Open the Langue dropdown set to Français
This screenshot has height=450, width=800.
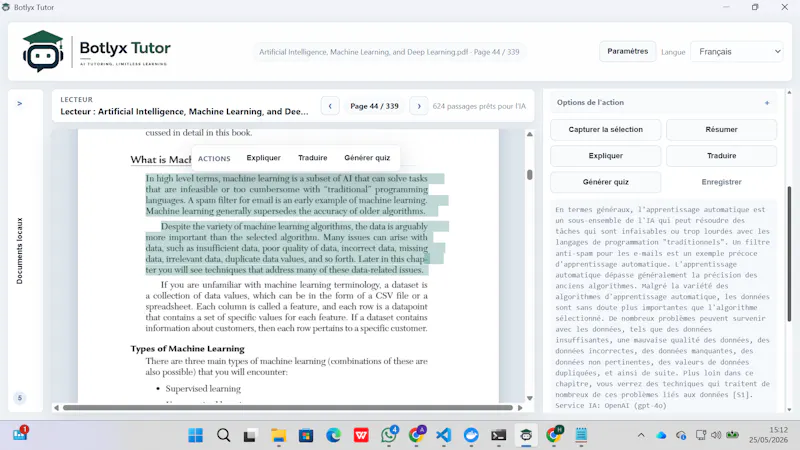(736, 52)
